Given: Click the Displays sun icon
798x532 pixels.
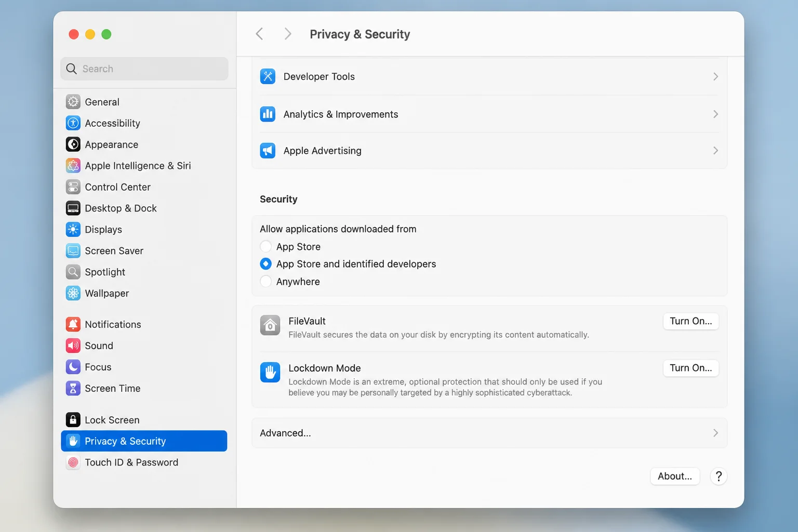Looking at the screenshot, I should [x=73, y=230].
